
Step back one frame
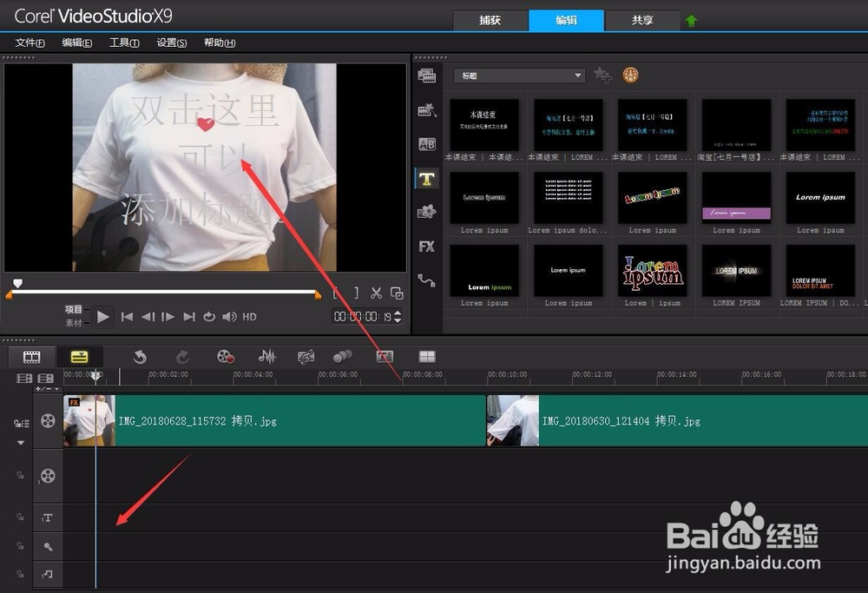coord(148,317)
